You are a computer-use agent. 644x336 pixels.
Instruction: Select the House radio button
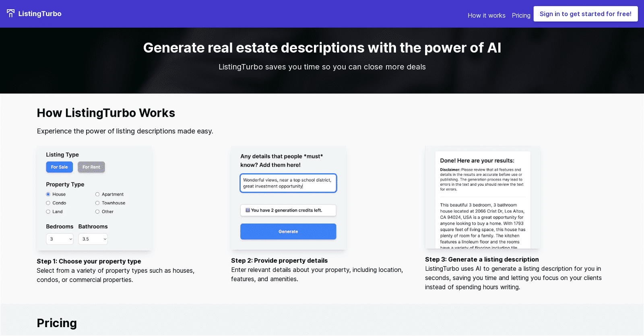[x=48, y=195]
